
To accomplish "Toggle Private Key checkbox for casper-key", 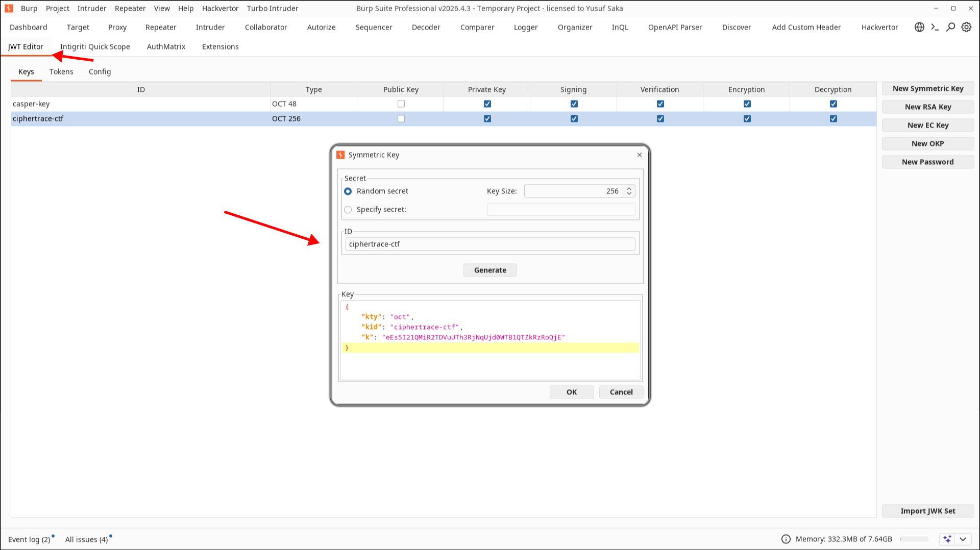I will (x=487, y=104).
